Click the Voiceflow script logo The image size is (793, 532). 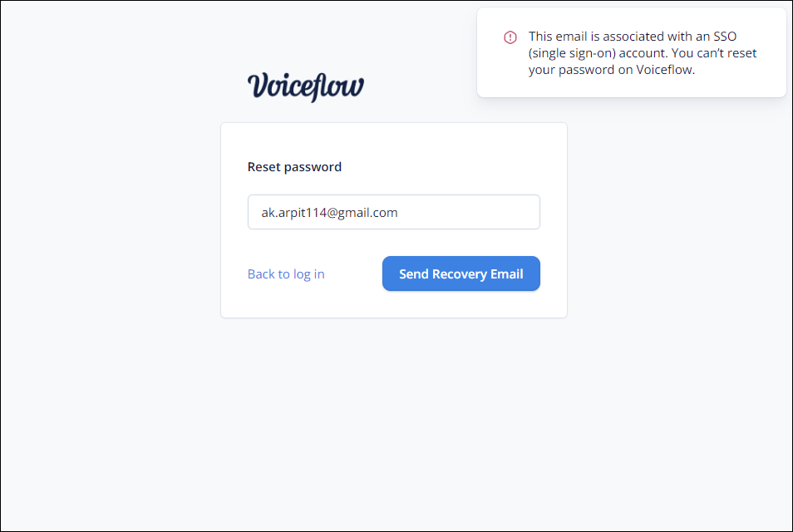(305, 87)
